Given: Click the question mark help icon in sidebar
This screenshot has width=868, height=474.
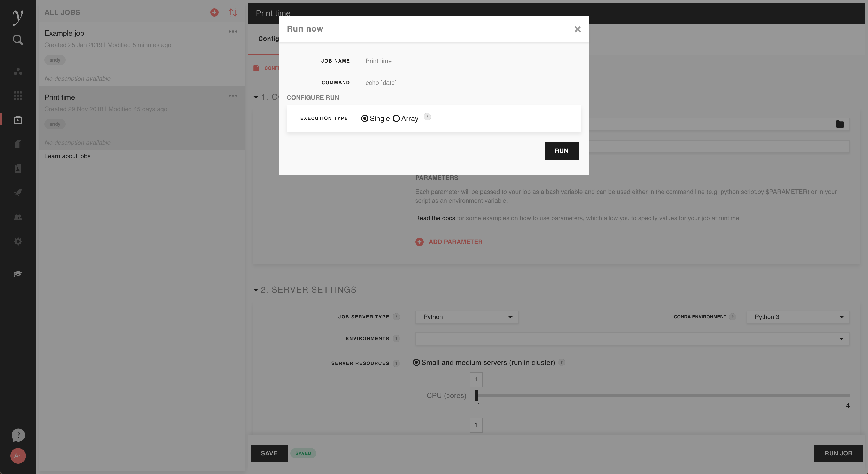Looking at the screenshot, I should [x=18, y=435].
